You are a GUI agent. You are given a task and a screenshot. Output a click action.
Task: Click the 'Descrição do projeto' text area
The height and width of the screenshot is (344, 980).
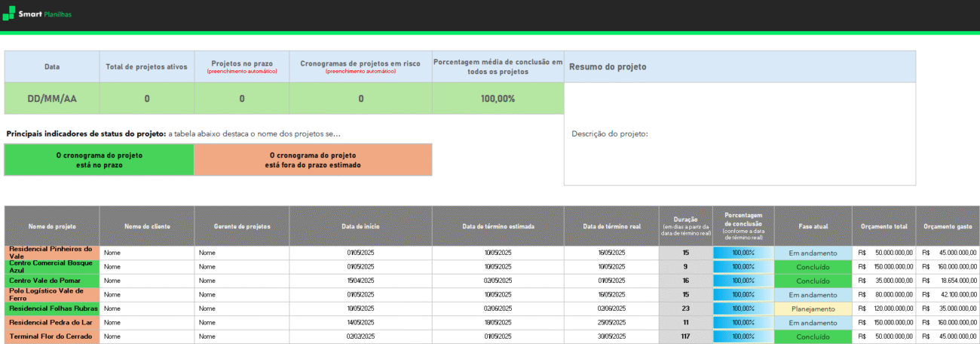pos(740,134)
